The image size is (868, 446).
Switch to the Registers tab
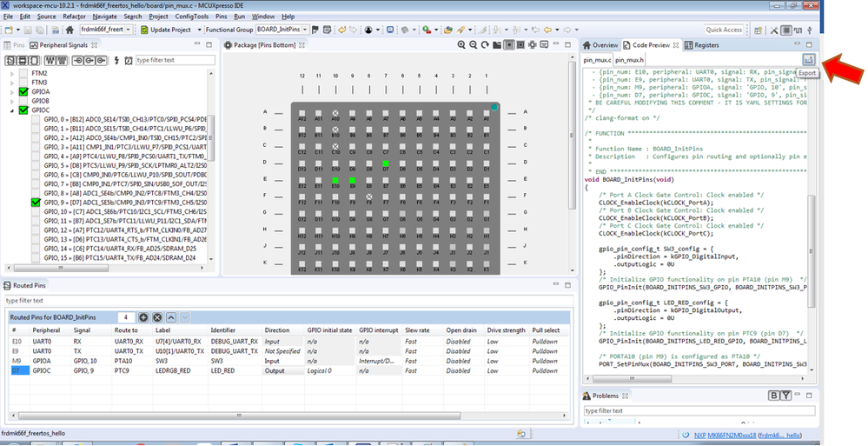pos(704,44)
